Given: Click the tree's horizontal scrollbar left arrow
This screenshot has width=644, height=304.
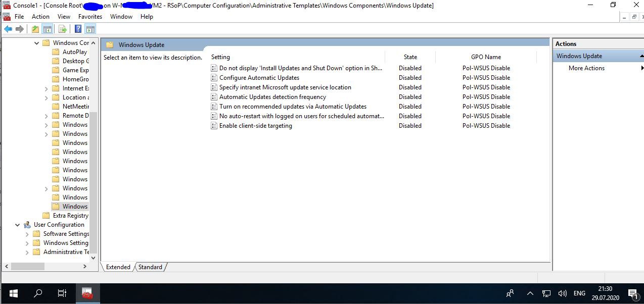Looking at the screenshot, I should click(x=7, y=266).
